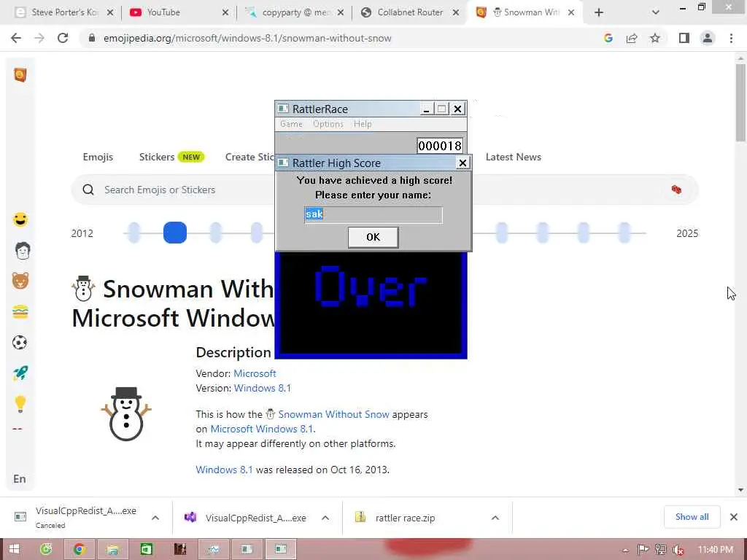Click the taskbar clock showing 11:40 PM
This screenshot has width=747, height=560.
(716, 550)
